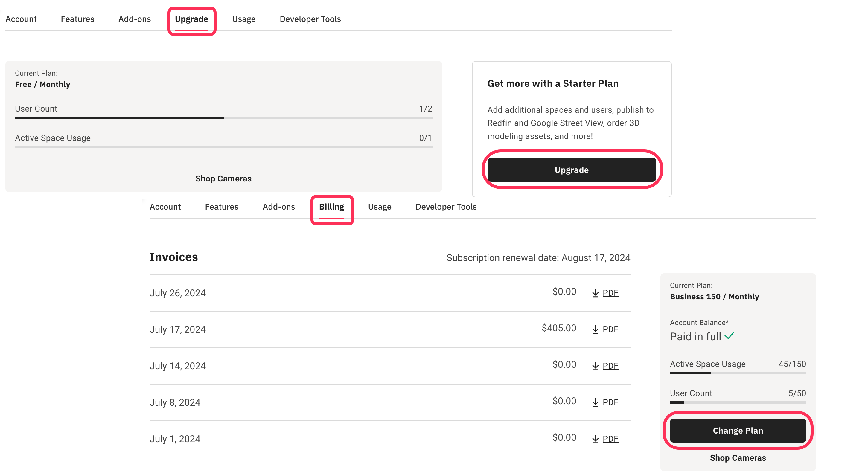
Task: Switch to the Account tab
Action: [x=21, y=19]
